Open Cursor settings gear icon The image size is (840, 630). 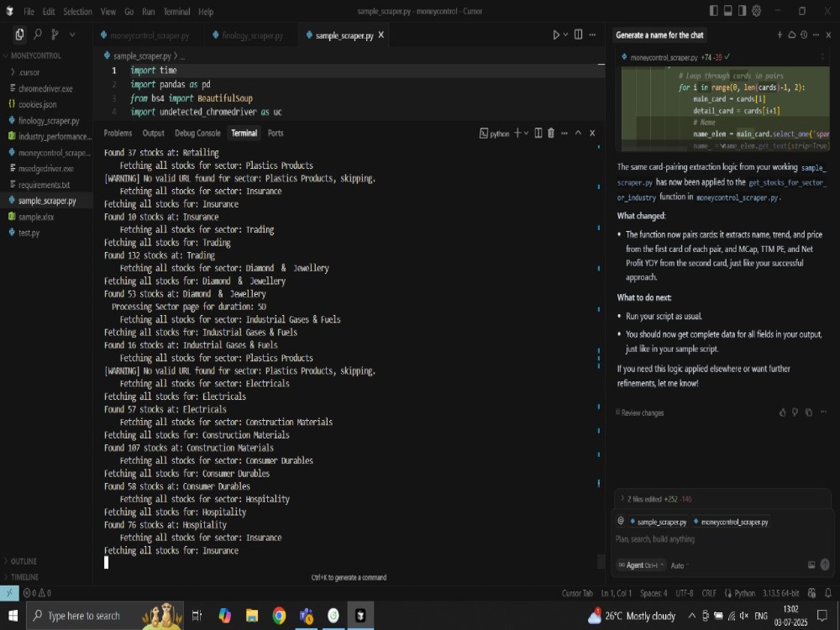tap(757, 11)
